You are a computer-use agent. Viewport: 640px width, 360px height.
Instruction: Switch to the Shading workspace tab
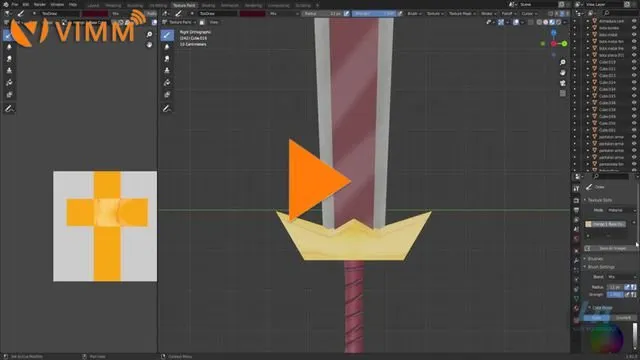click(x=208, y=5)
